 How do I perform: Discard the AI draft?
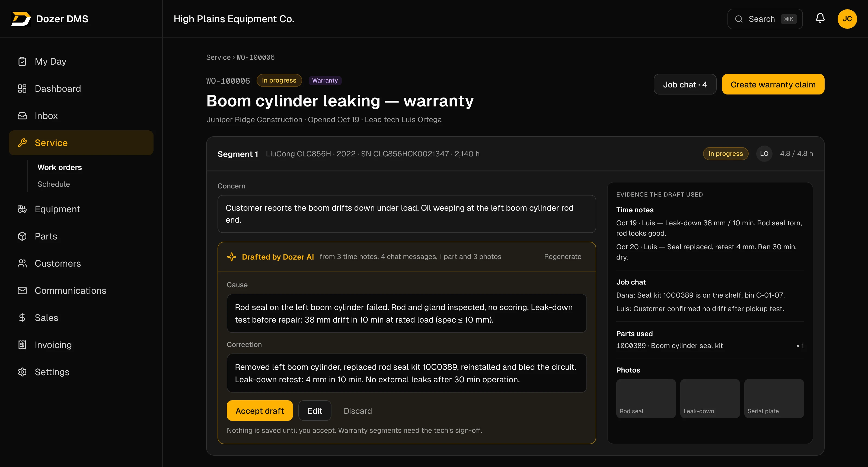point(358,411)
